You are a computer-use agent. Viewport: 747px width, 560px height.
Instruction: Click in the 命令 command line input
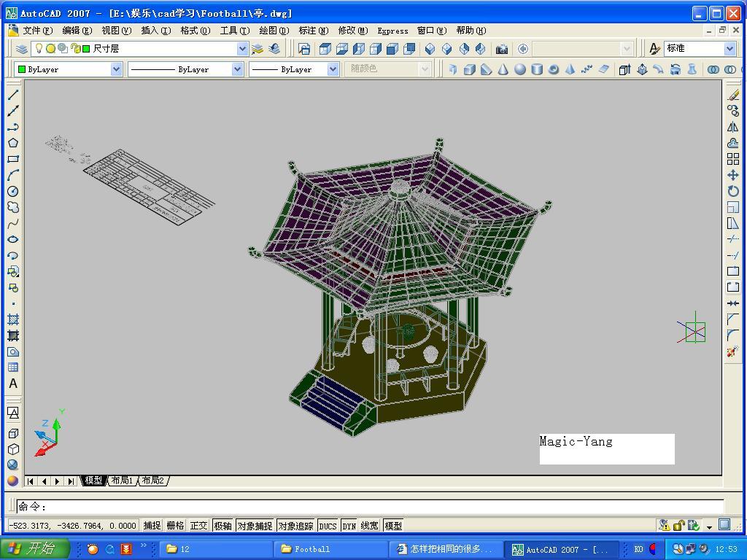[370, 507]
